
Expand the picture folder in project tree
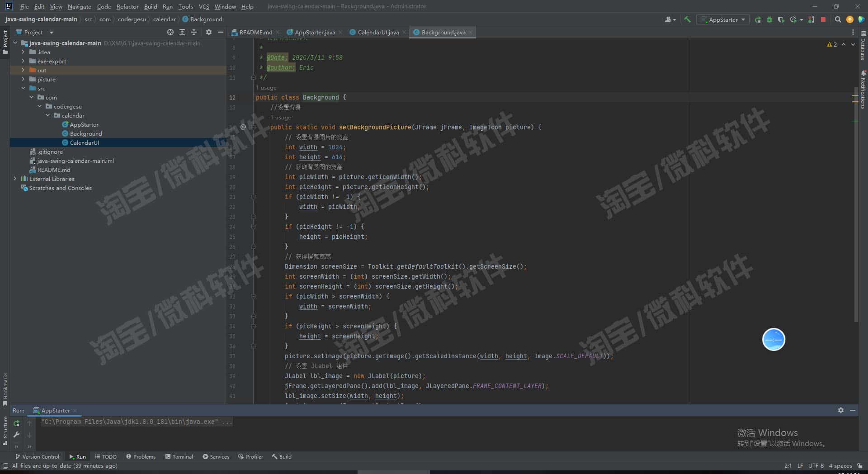(x=23, y=79)
